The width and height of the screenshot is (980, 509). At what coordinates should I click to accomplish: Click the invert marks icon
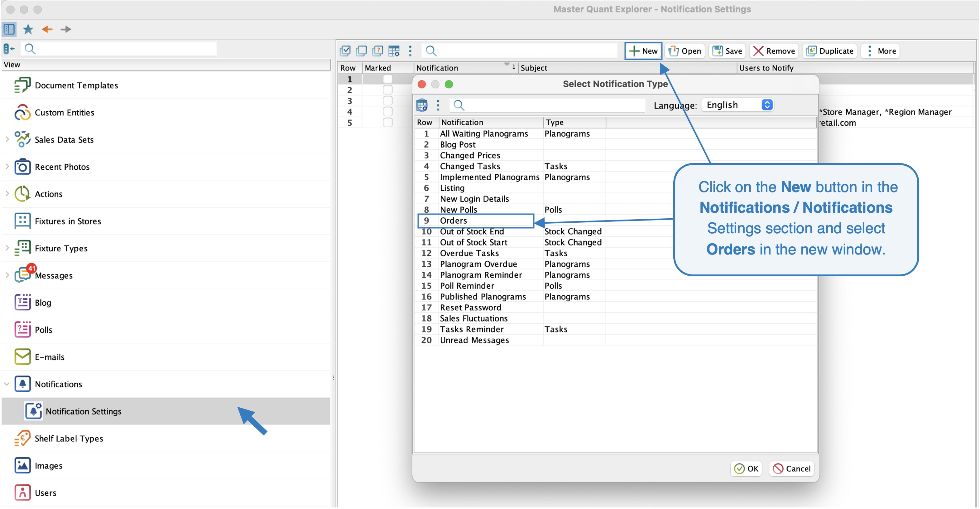click(378, 51)
